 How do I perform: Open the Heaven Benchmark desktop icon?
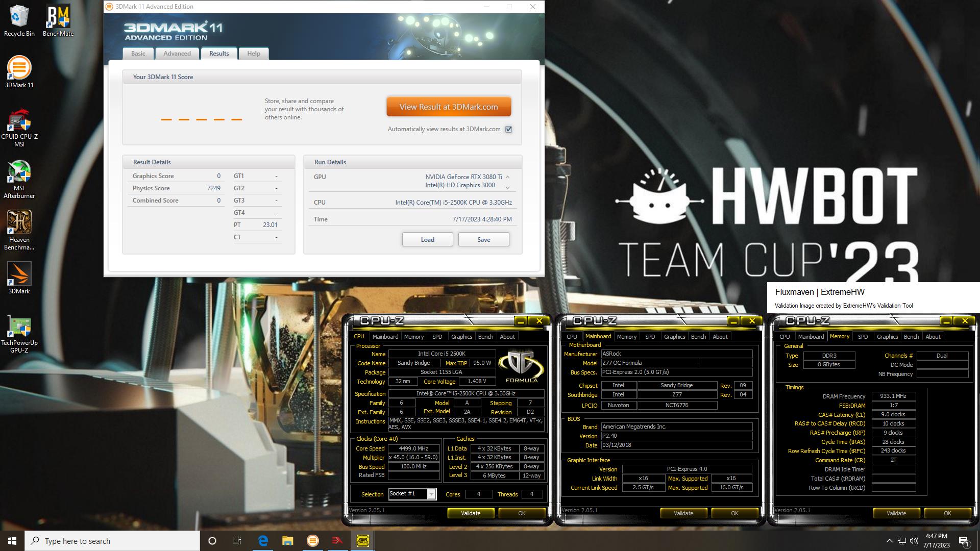pos(19,231)
